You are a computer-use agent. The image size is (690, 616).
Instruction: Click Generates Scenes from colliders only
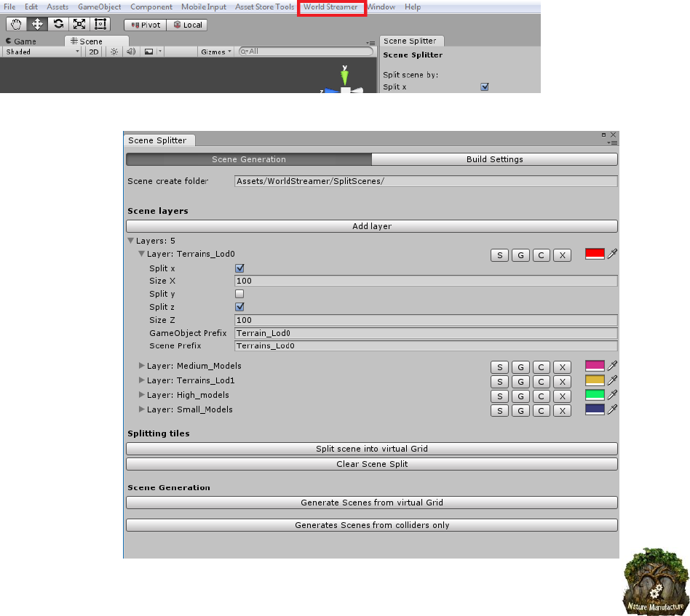[x=372, y=525]
